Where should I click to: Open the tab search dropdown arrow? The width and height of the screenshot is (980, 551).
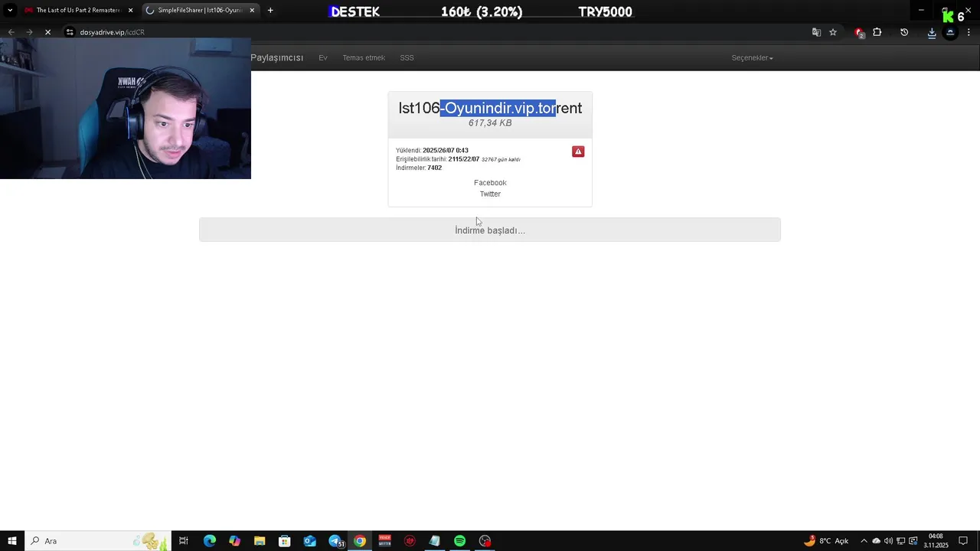tap(10, 10)
